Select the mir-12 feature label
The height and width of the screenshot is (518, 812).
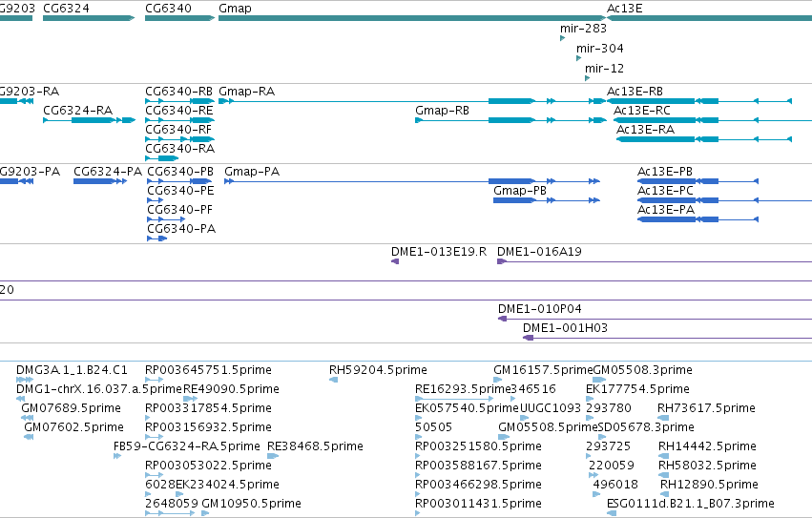pos(604,69)
